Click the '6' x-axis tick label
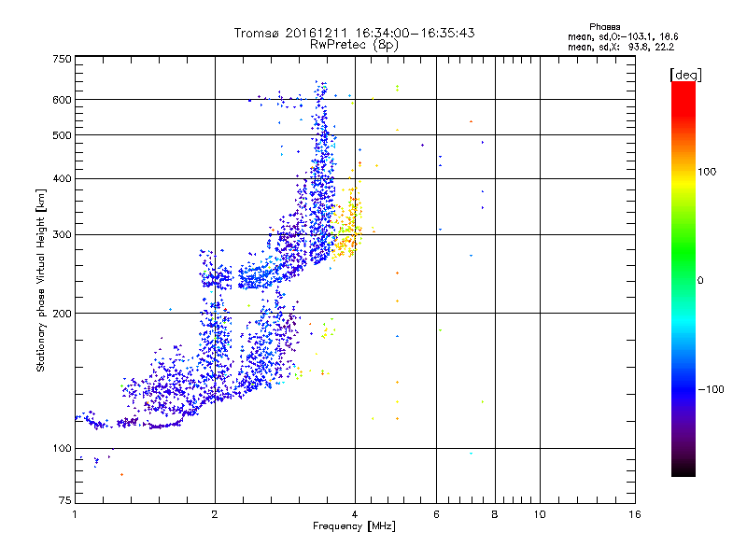Screen dimensions: 747x560 (x=436, y=514)
